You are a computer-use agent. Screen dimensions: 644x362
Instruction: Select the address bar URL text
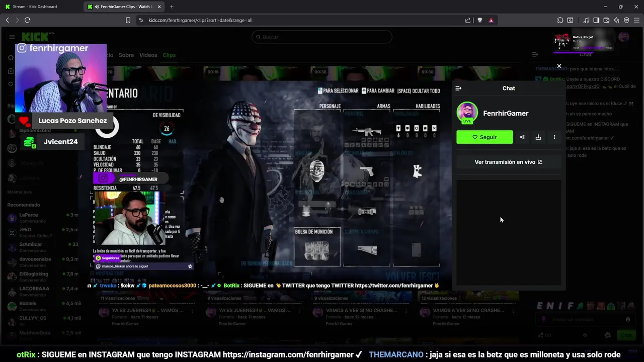200,20
